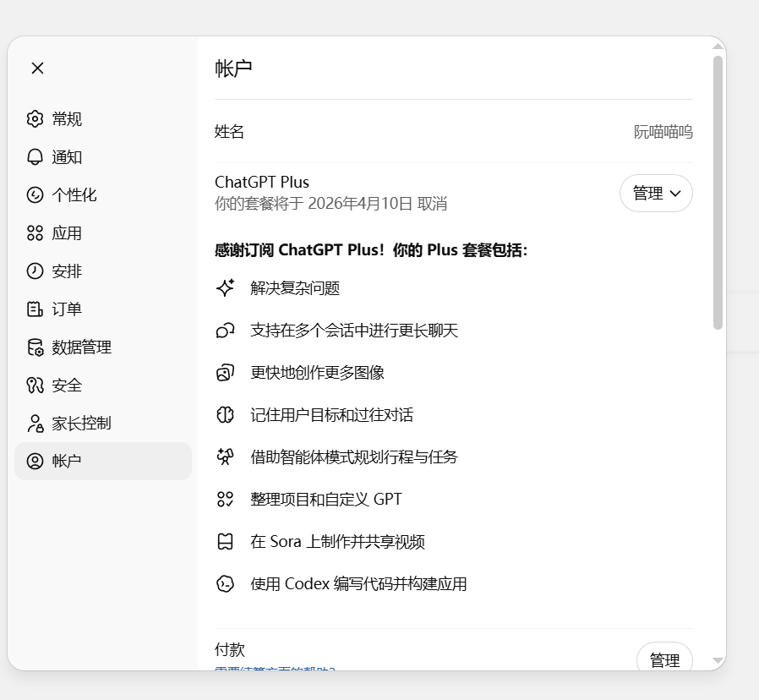Click the sparkle icon beside 解决复杂问题
The image size is (759, 700).
point(225,288)
